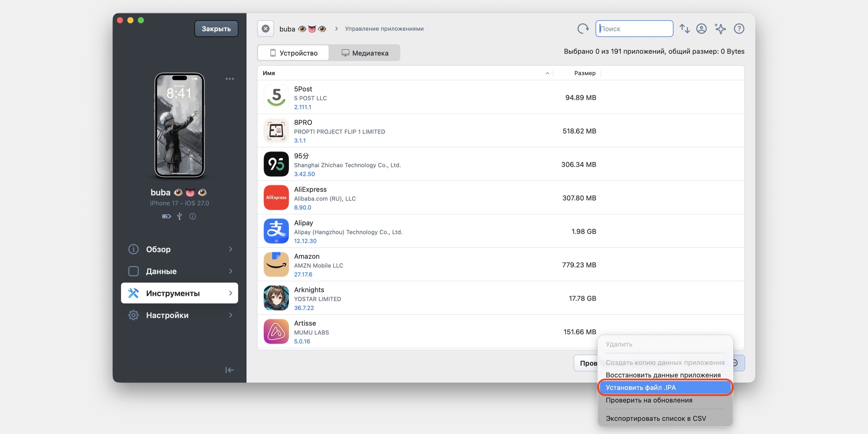Click the iPhone lock screen thumbnail
This screenshot has height=434, width=868.
click(180, 125)
